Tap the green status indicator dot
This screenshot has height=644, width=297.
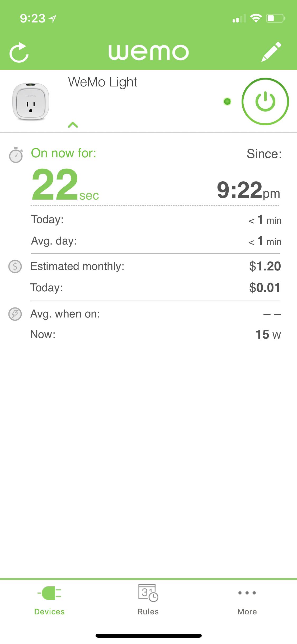[227, 102]
